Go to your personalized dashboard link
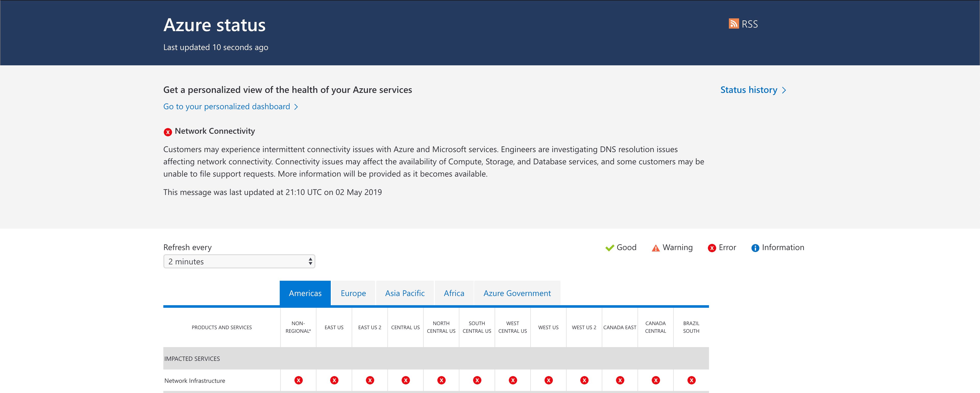Screen dimensions: 980x393 click(x=226, y=106)
